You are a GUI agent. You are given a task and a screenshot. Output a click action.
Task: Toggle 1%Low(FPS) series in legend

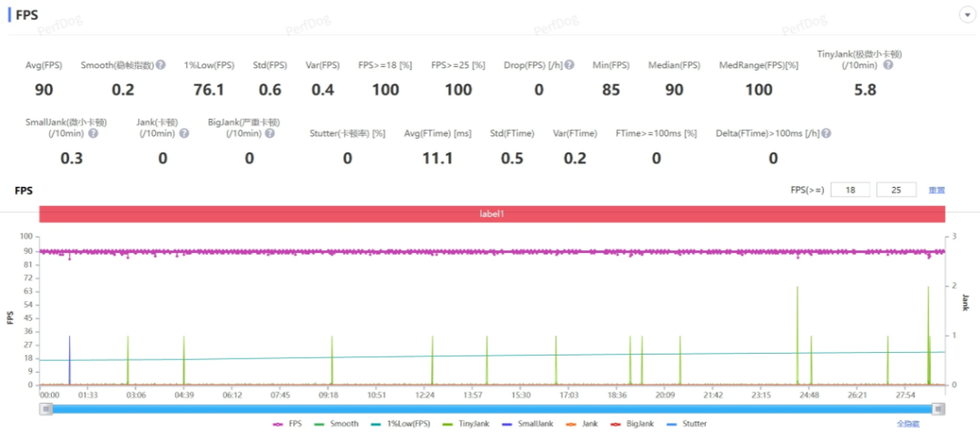402,424
